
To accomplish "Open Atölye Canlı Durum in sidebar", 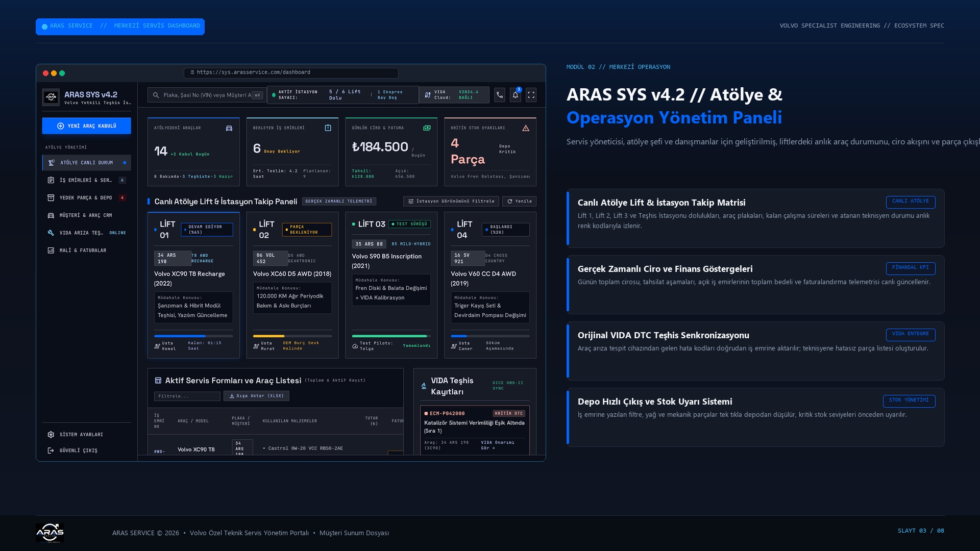I will coord(87,163).
